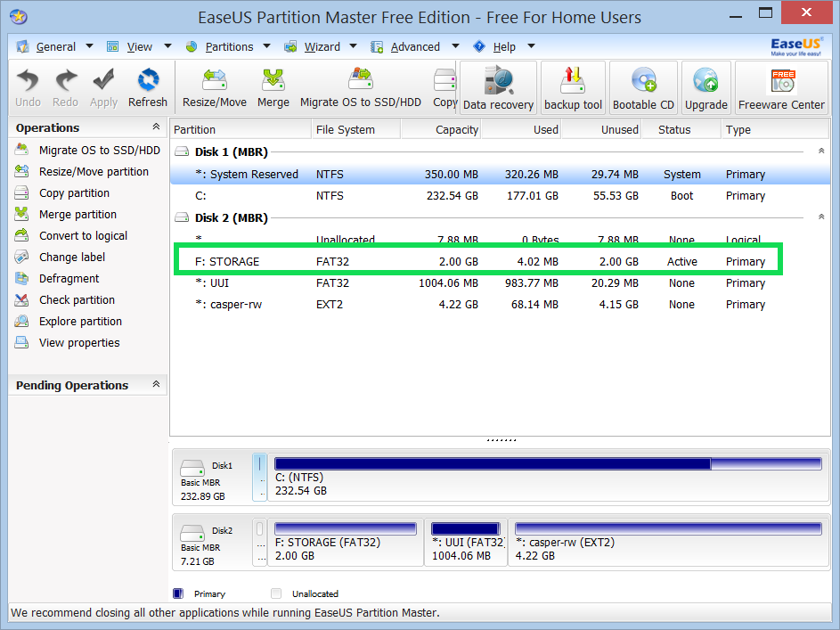Open the Data recovery tool
The height and width of the screenshot is (630, 840).
498,87
